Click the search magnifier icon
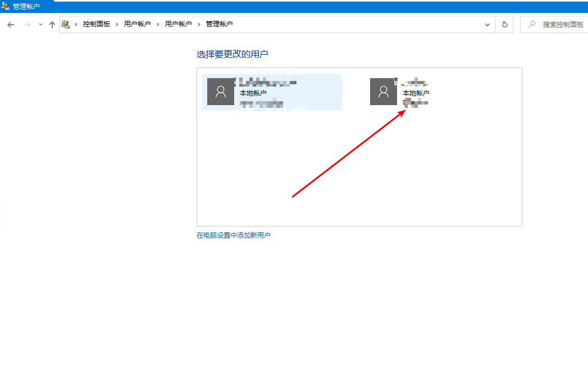The width and height of the screenshot is (588, 380). (531, 24)
